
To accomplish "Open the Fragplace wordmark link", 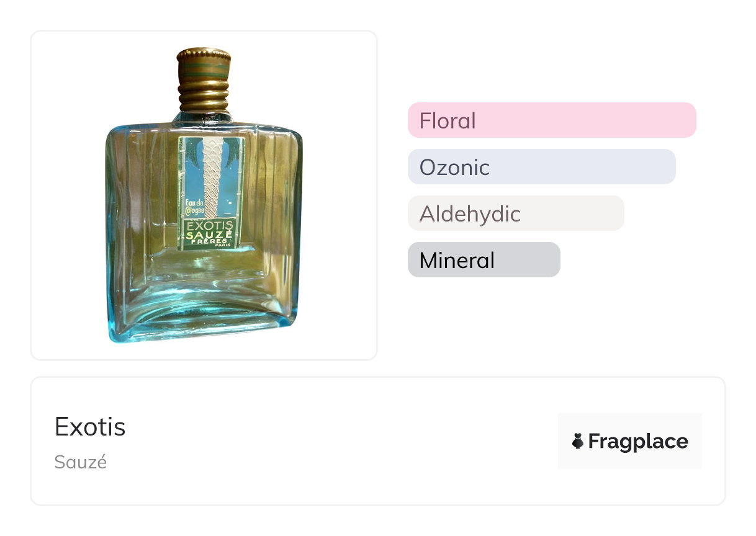I will pyautogui.click(x=638, y=442).
